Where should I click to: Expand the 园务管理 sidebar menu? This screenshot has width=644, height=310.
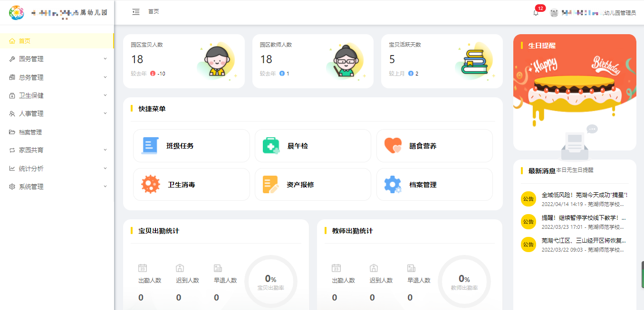point(57,59)
